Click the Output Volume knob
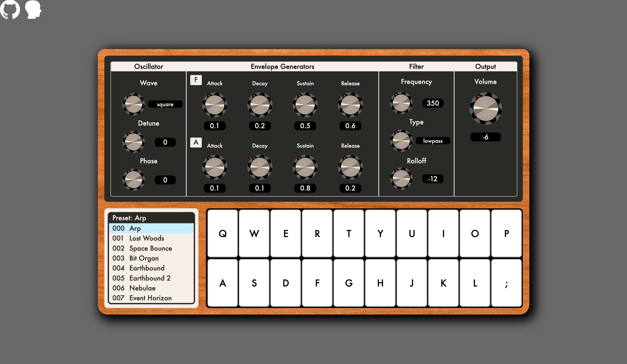627x364 pixels. [x=486, y=108]
